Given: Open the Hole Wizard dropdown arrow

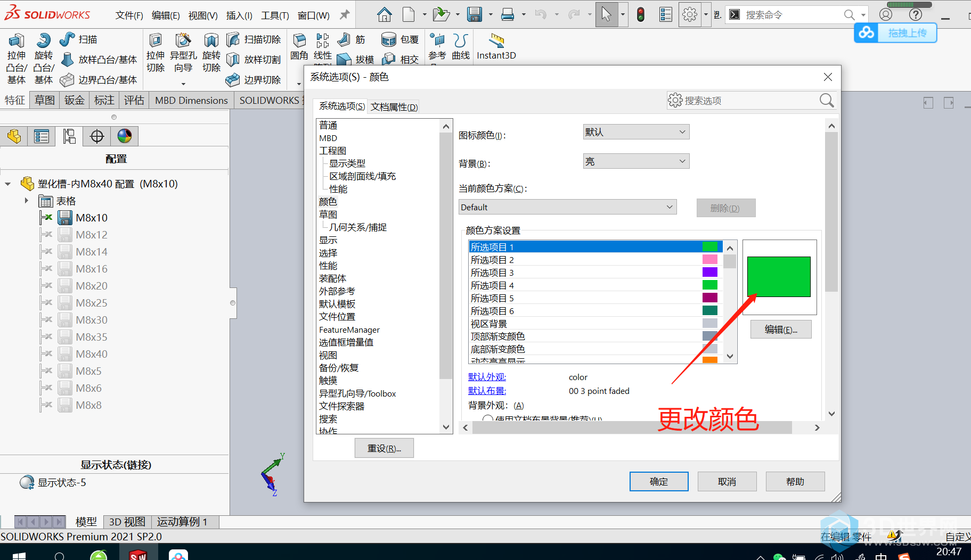Looking at the screenshot, I should tap(183, 84).
